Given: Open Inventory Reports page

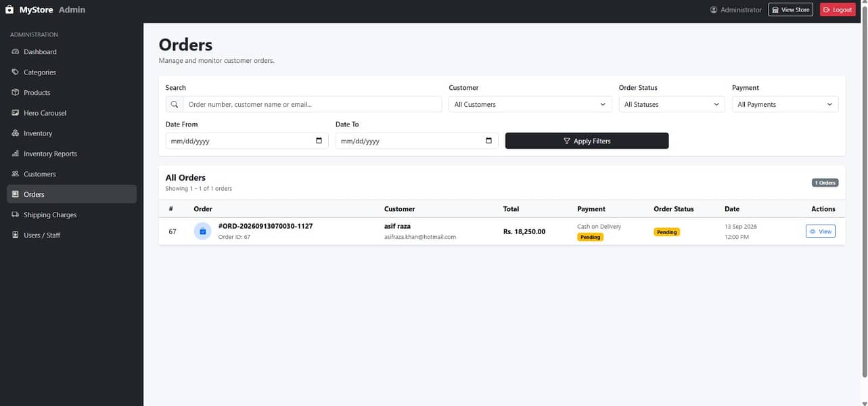Looking at the screenshot, I should (72, 154).
